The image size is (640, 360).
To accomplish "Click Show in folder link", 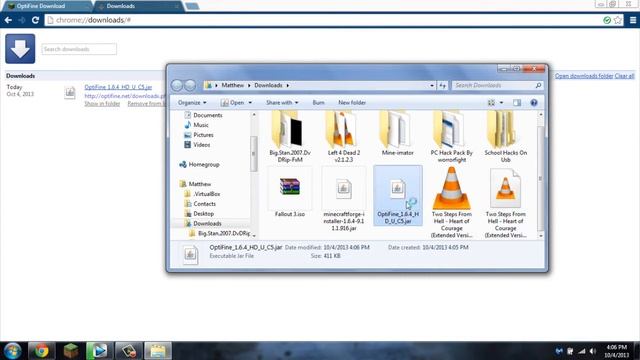I will [x=102, y=104].
